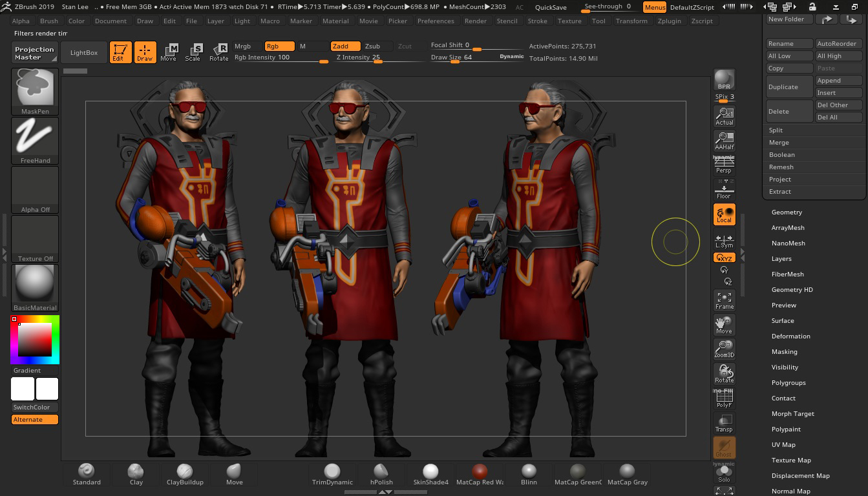868x496 pixels.
Task: Open the Alpha Off selector
Action: pyautogui.click(x=35, y=190)
